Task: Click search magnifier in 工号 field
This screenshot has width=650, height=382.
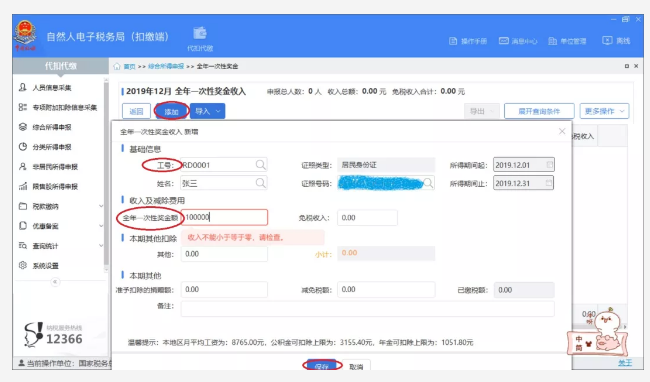Action: pos(260,165)
